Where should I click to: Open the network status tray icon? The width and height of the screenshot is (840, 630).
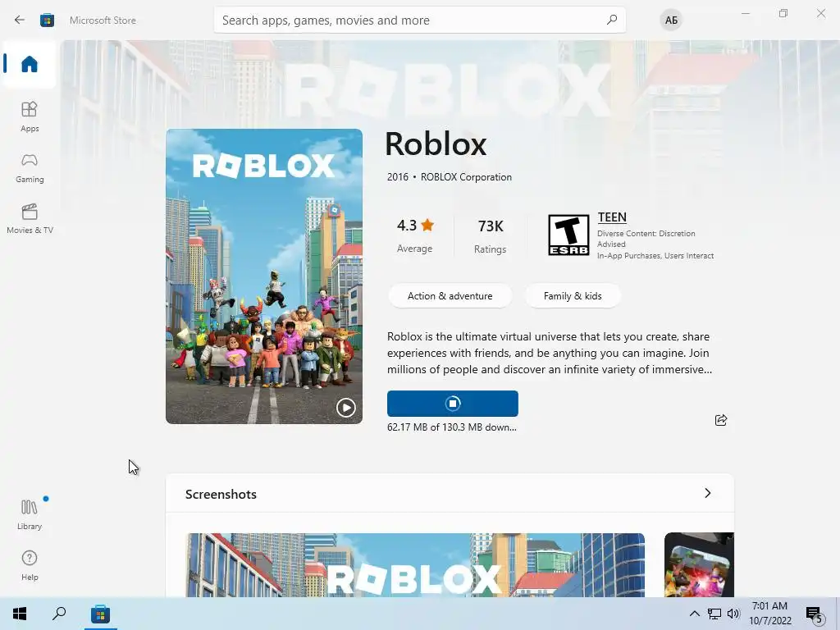pos(714,614)
